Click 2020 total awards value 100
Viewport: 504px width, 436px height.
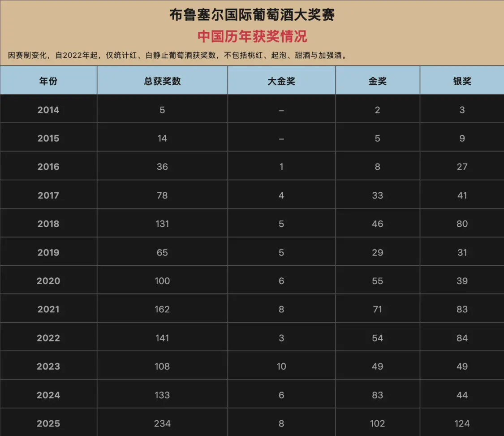click(x=162, y=281)
